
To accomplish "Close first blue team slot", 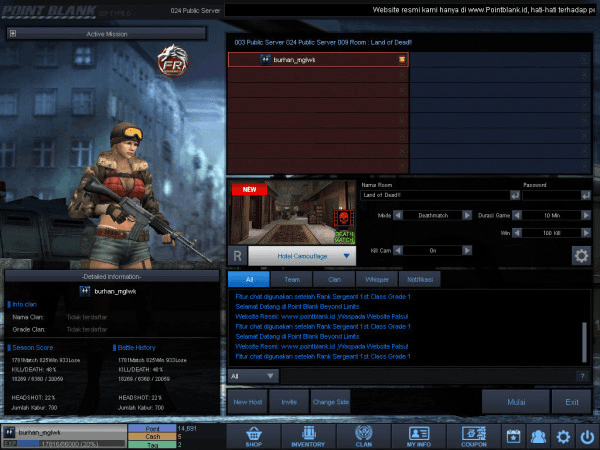I will [584, 59].
